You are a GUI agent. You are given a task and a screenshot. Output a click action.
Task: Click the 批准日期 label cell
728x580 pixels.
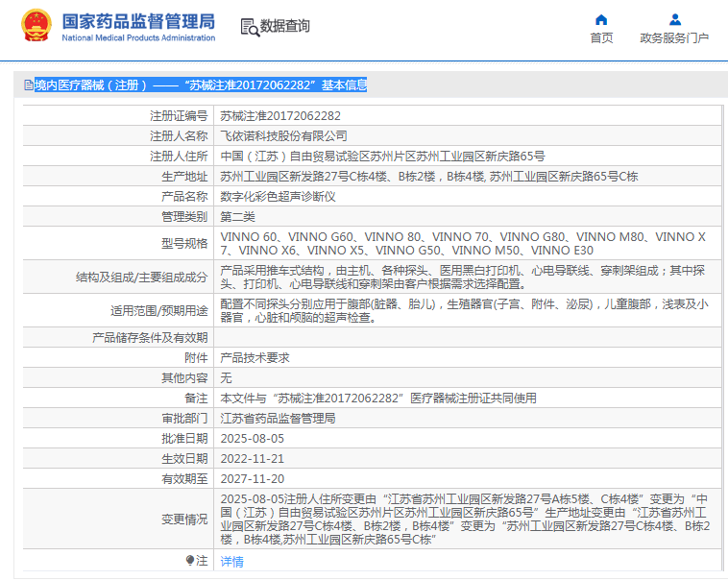point(118,439)
